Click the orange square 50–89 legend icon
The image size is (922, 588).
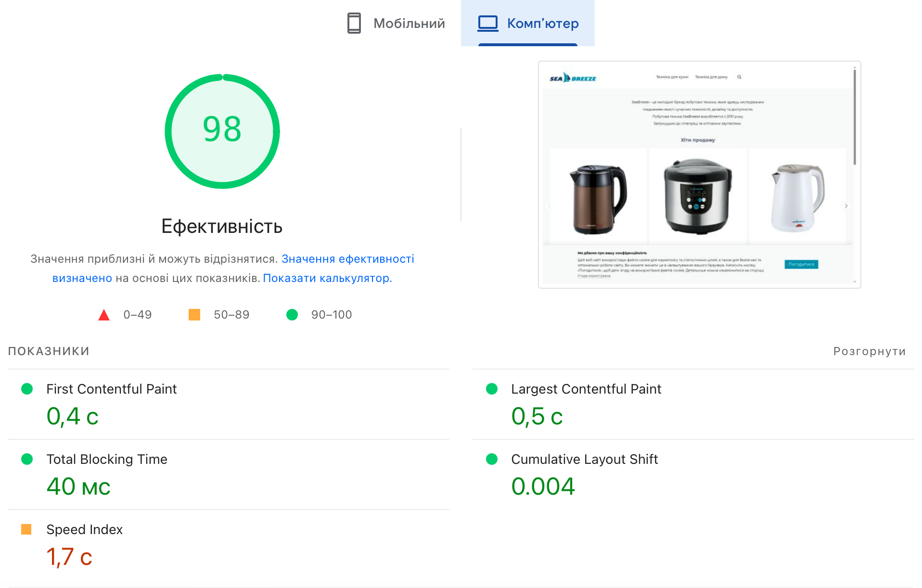194,315
